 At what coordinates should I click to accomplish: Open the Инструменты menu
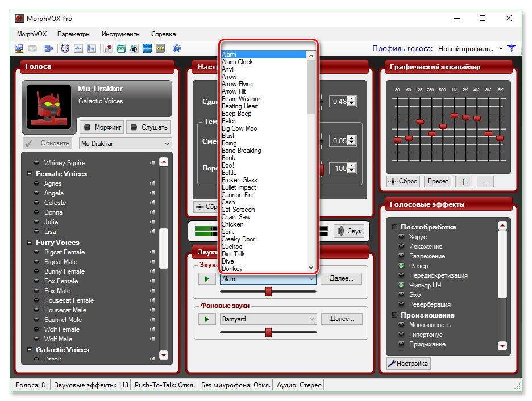tap(121, 34)
